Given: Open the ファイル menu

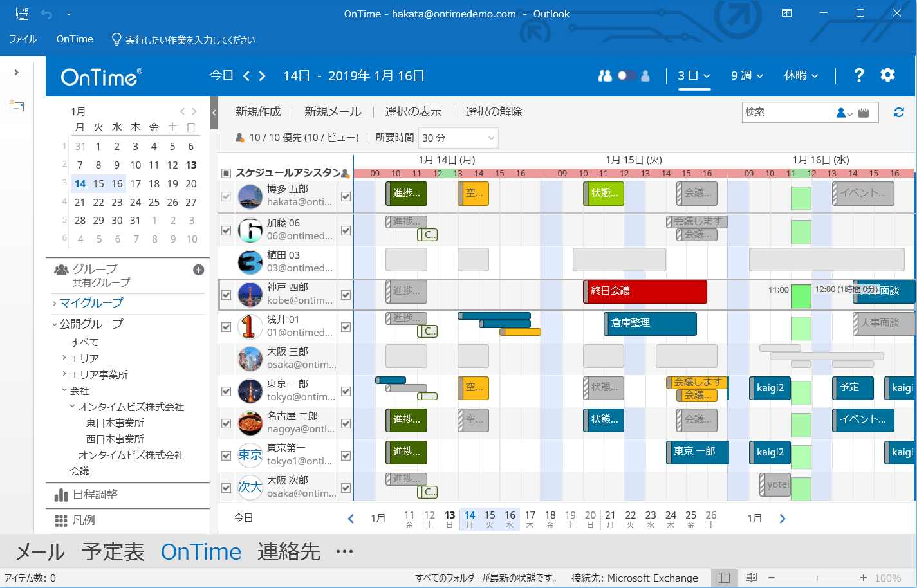Looking at the screenshot, I should (x=23, y=39).
